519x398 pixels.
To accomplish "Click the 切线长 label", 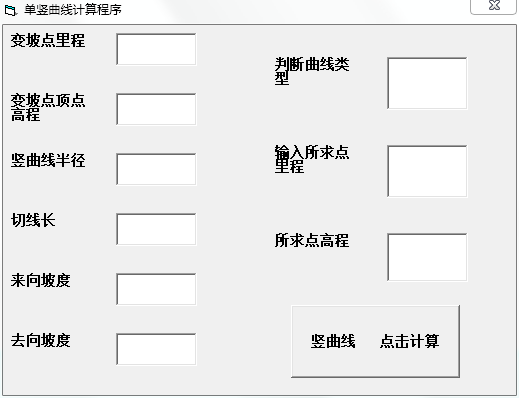I will (33, 220).
